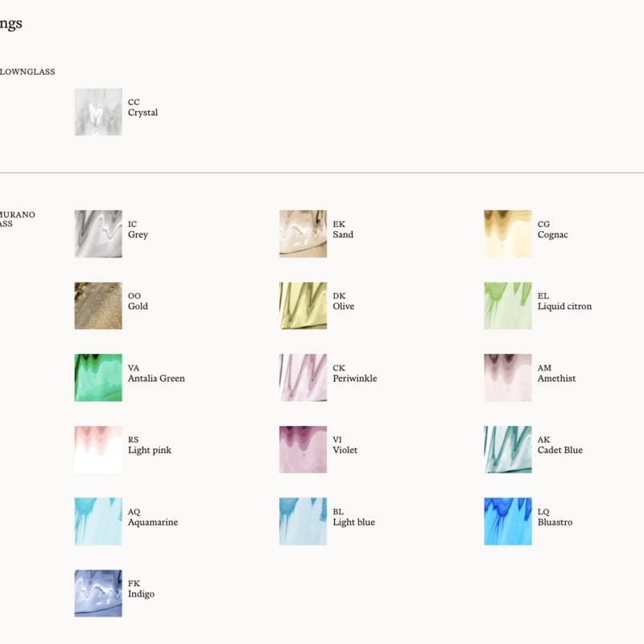Pick the Light blue swatch
This screenshot has height=644, width=644.
[x=303, y=521]
